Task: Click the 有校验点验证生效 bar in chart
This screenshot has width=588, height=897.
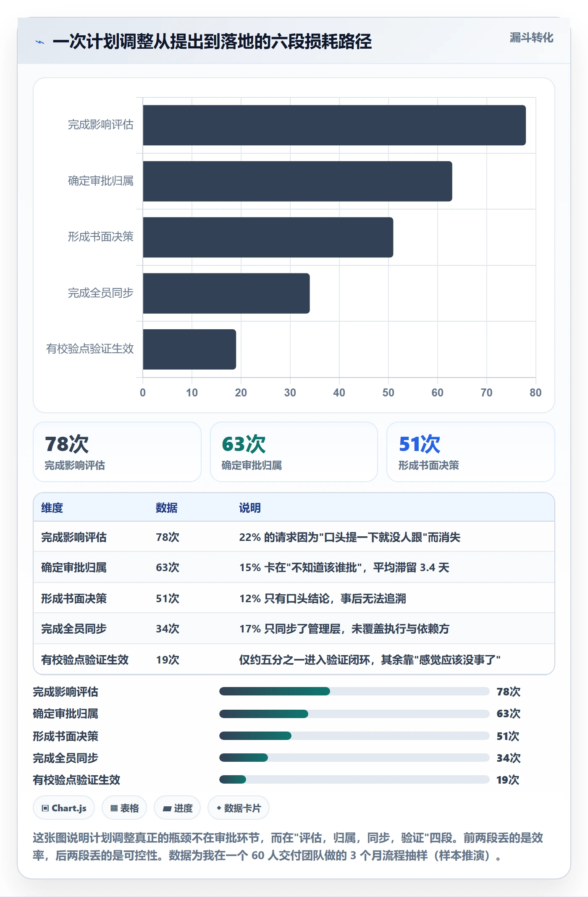Action: [x=189, y=349]
